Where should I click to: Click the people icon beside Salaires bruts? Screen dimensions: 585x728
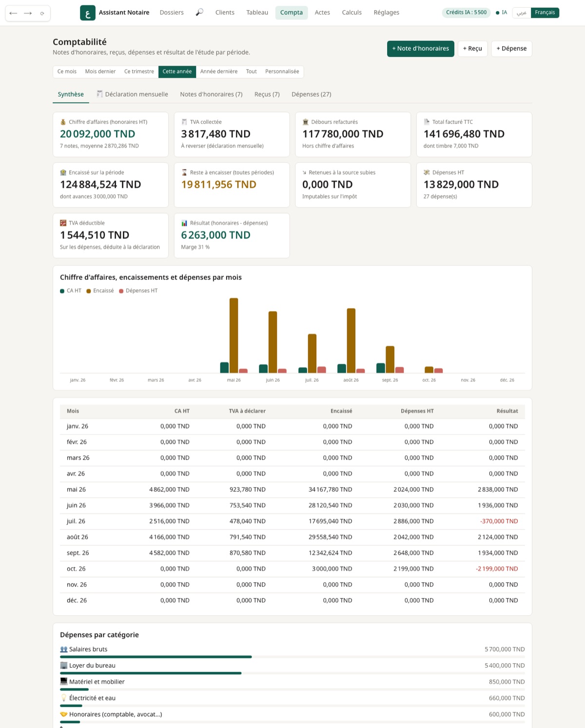64,649
